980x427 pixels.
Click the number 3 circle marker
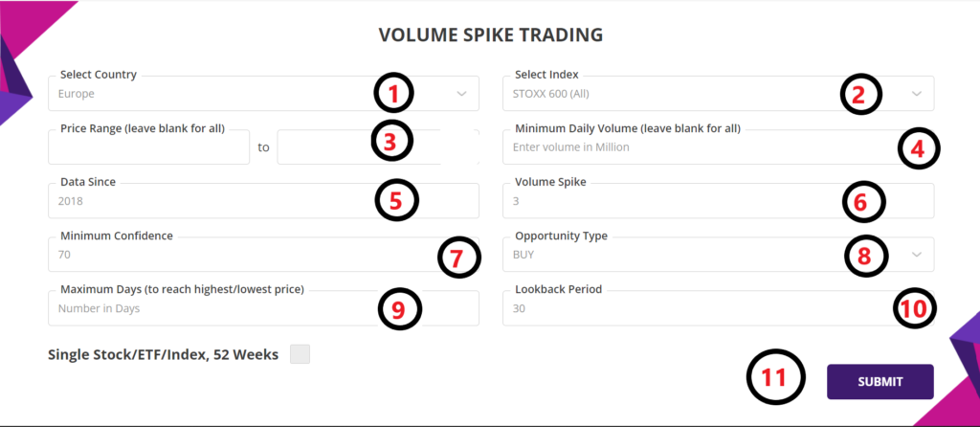click(390, 142)
